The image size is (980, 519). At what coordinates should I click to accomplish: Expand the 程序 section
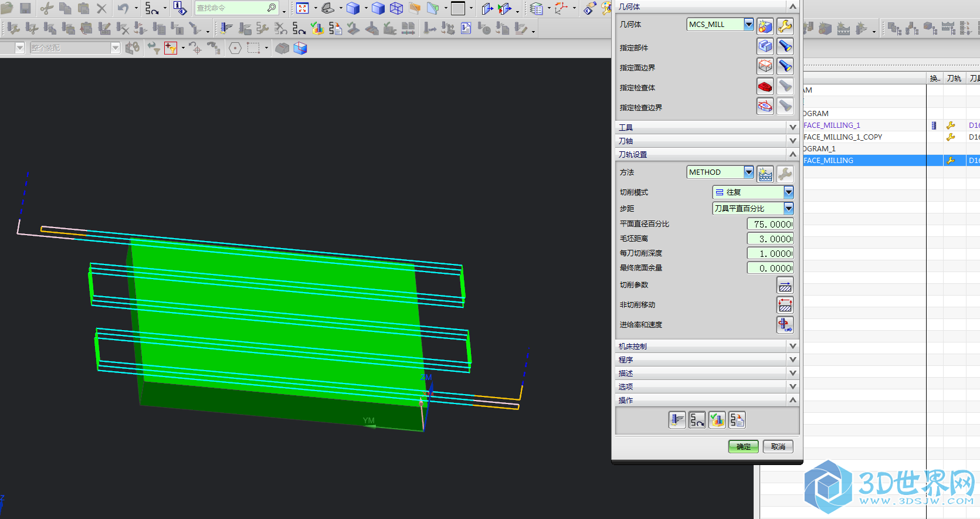pyautogui.click(x=707, y=359)
